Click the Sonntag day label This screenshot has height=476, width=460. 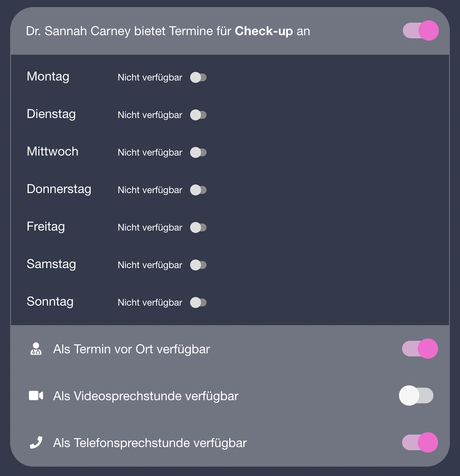[50, 302]
